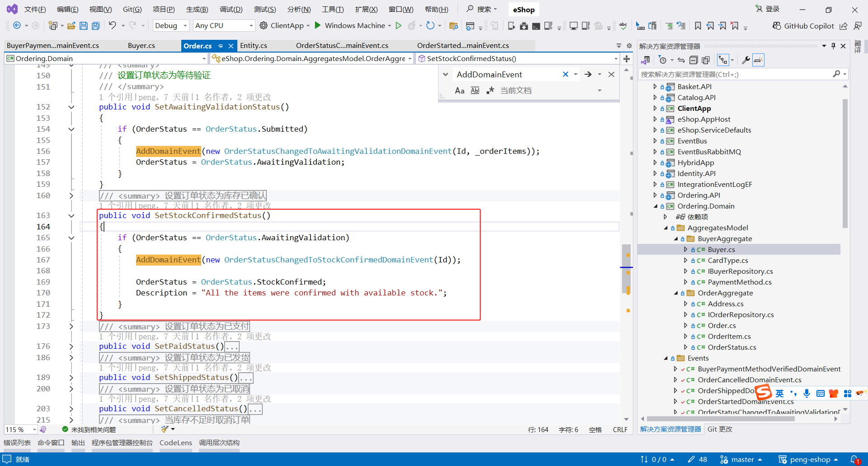
Task: Expand the collapsed SetPaidStatus method
Action: pos(71,347)
